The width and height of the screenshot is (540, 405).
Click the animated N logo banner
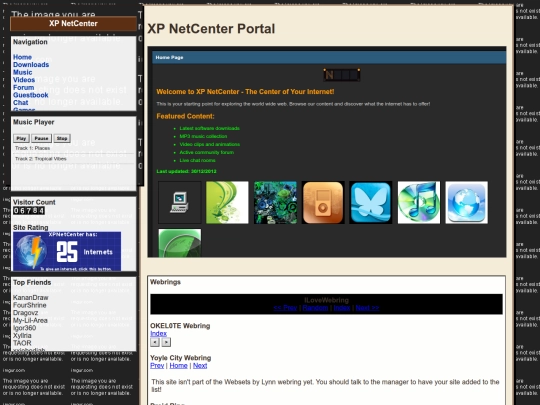pos(342,75)
